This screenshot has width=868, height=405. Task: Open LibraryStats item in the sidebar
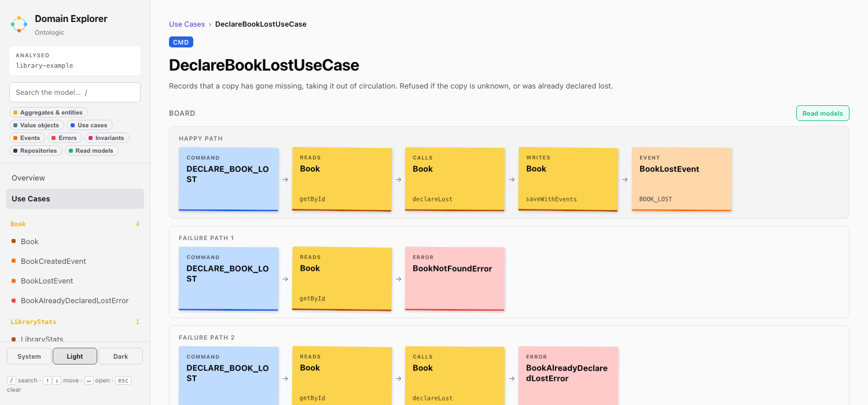click(75, 337)
